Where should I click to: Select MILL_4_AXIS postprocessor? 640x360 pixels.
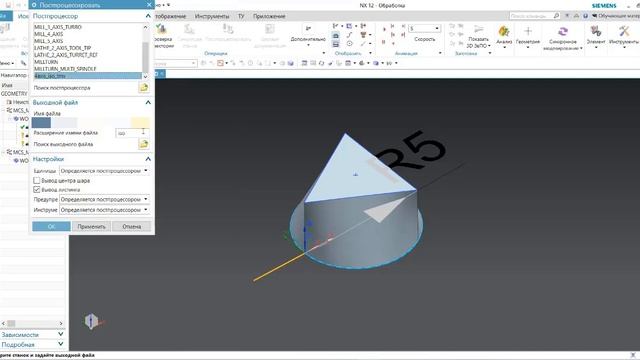87,34
